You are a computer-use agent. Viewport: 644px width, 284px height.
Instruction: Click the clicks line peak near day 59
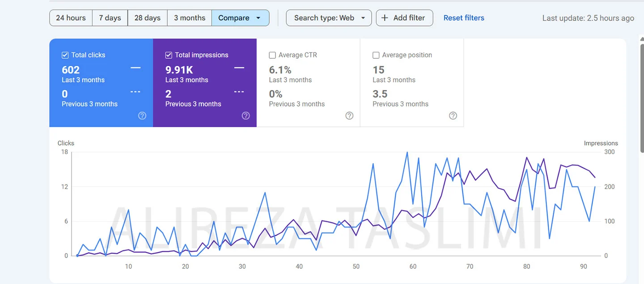[x=407, y=152]
